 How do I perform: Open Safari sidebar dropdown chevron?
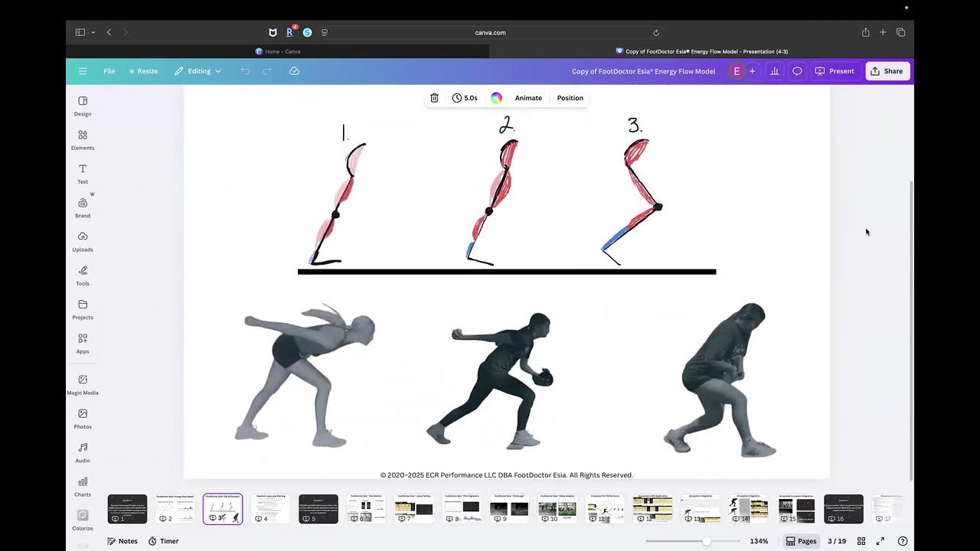coord(93,32)
